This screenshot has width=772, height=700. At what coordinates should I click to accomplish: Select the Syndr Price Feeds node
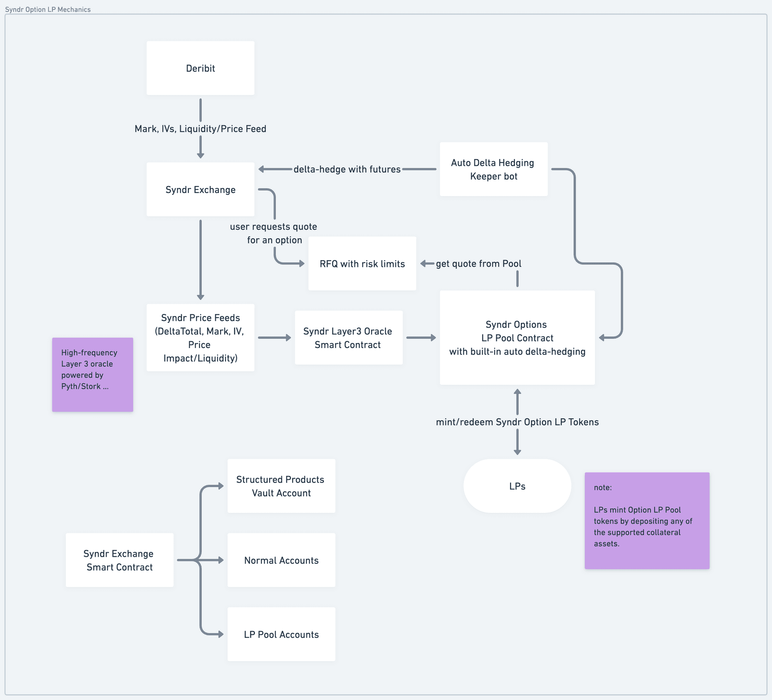tap(200, 338)
